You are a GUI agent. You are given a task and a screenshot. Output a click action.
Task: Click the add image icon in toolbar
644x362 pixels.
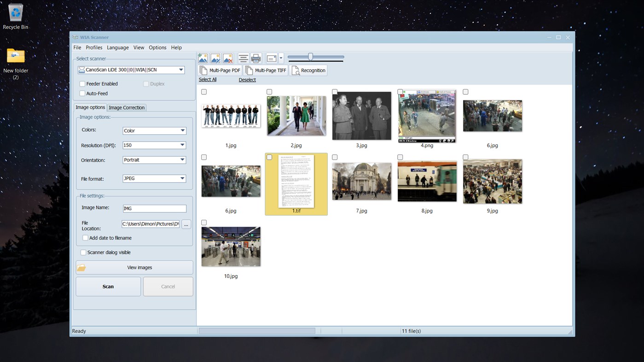coord(203,58)
